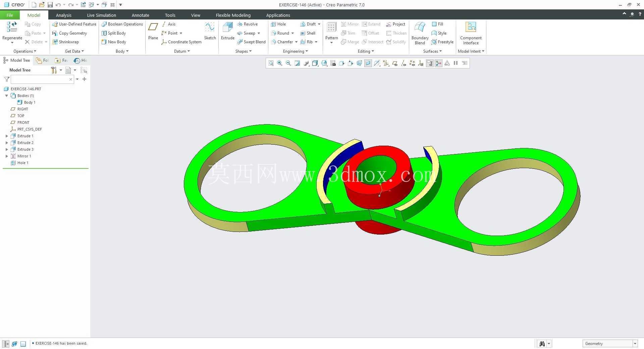Click the filter funnel icon in Model Tree
The width and height of the screenshot is (644, 349).
[6, 79]
